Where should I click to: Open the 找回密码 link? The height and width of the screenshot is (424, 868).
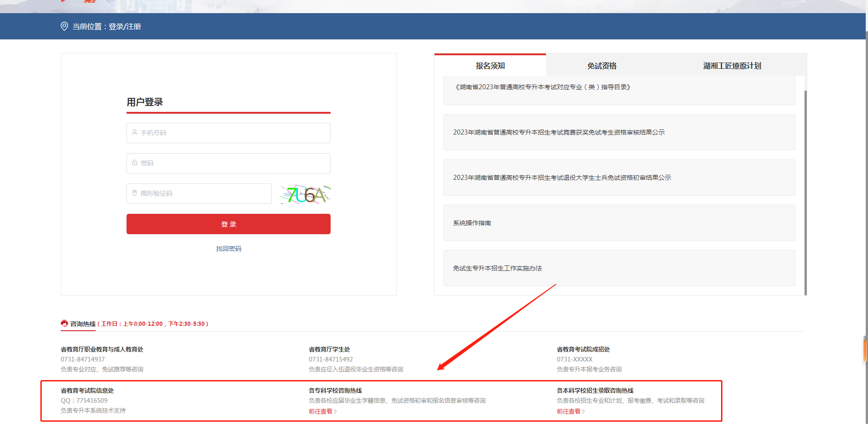point(229,249)
